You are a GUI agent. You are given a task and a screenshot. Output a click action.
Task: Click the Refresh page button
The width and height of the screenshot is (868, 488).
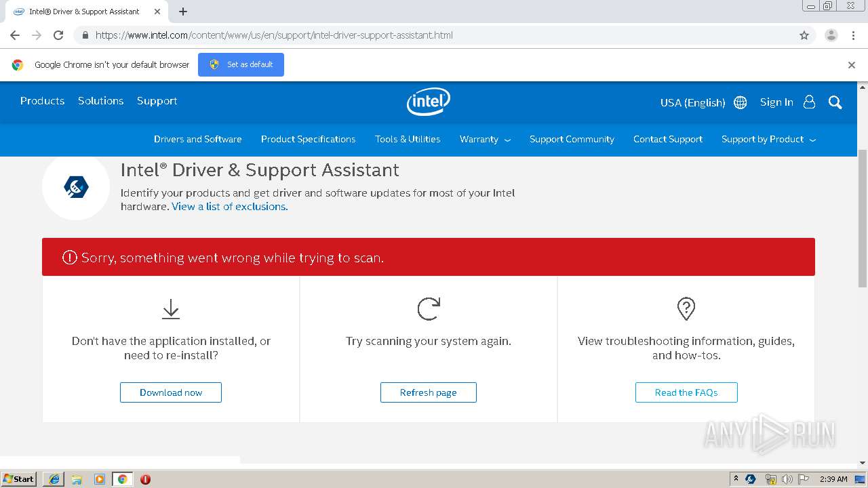coord(429,392)
